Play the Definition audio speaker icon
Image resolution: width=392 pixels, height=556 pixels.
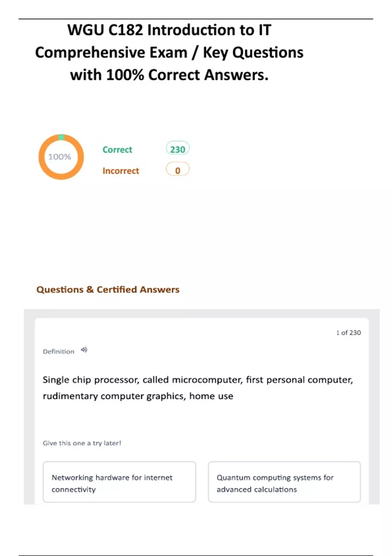point(84,350)
